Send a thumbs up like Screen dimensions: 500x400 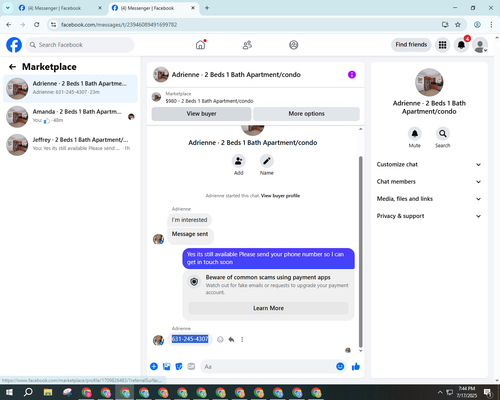(x=356, y=367)
